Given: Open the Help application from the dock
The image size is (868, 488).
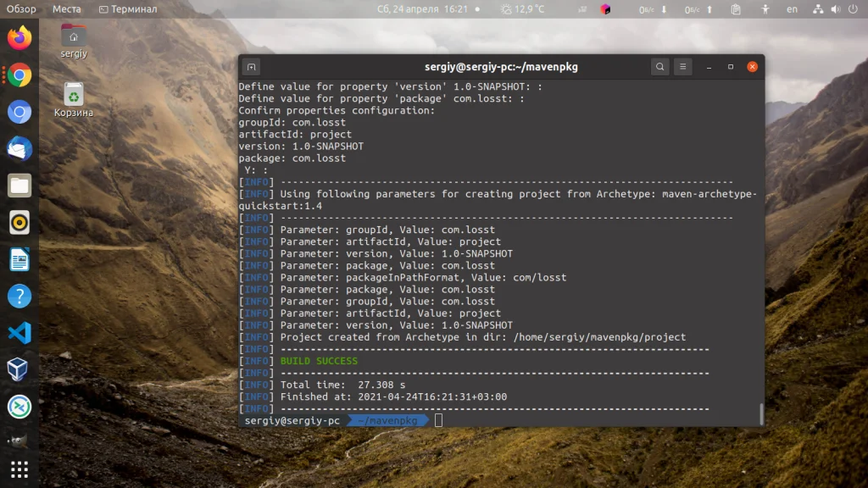Looking at the screenshot, I should (x=19, y=297).
